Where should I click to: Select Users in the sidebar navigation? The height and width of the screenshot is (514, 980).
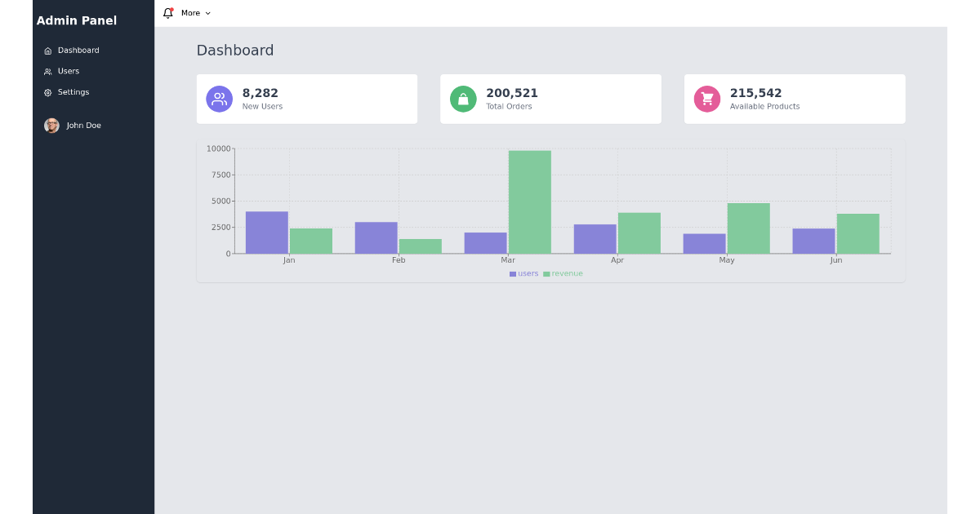69,71
